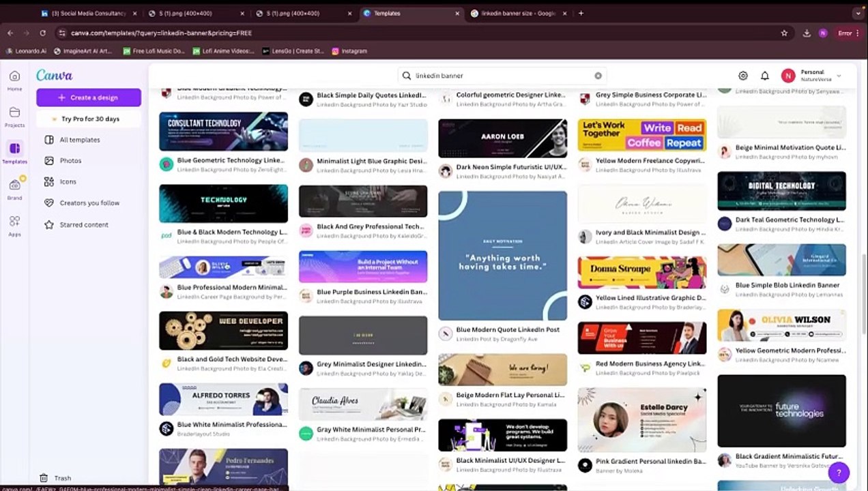Open the notifications bell icon
Screen dimensions: 868x491
(765, 76)
